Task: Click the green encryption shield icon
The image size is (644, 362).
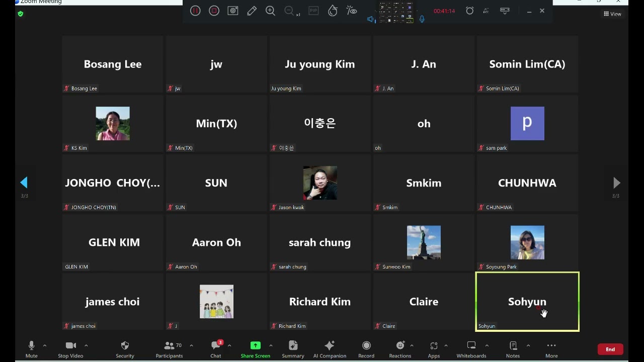Action: [x=20, y=14]
